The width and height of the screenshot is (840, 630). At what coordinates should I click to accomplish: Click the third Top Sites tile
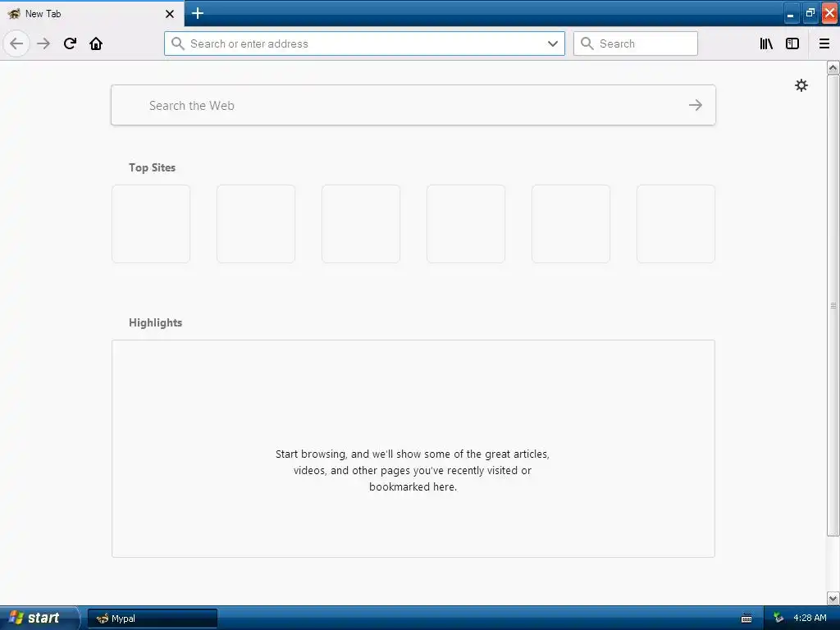click(361, 224)
